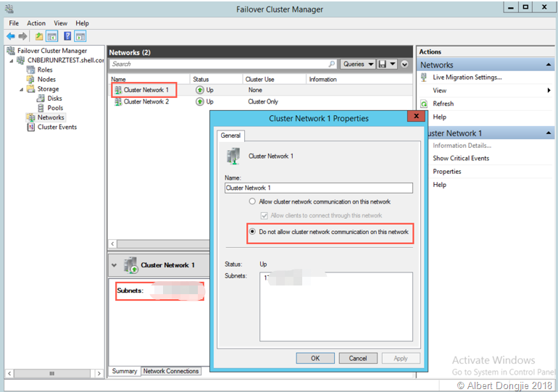Viewport: 558px width, 392px height.
Task: Select Allow cluster network communication radio button
Action: (x=252, y=201)
